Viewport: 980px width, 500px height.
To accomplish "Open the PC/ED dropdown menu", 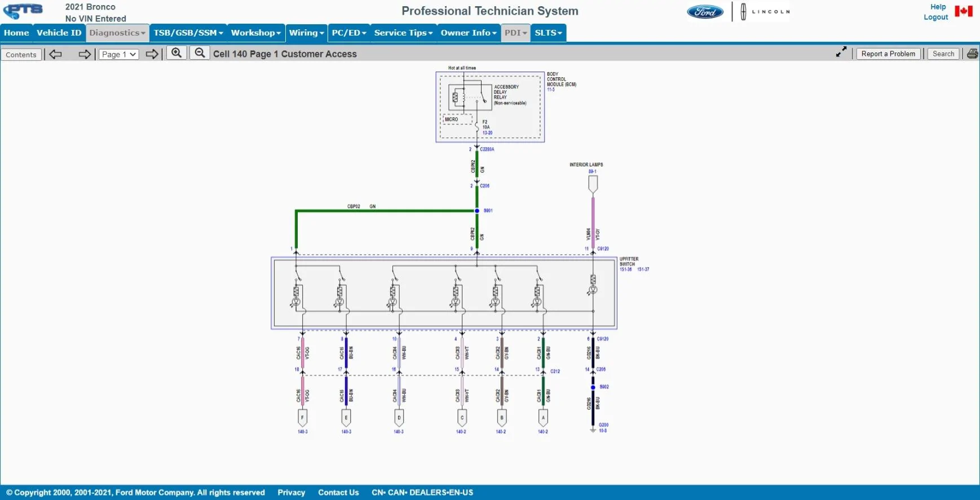I will (349, 33).
